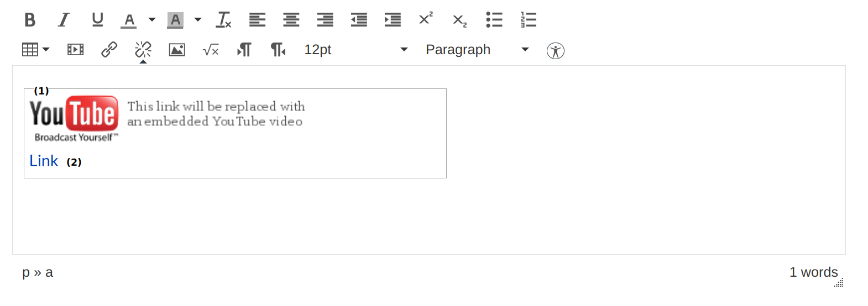Clear formatting from selection
Image resolution: width=868 pixels, height=306 pixels.
tap(224, 20)
